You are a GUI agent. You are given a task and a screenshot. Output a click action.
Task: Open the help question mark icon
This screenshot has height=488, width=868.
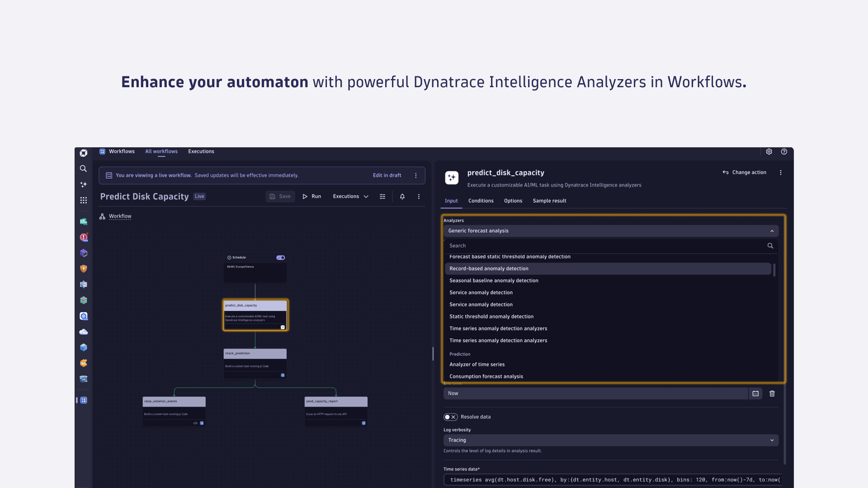[x=784, y=152]
